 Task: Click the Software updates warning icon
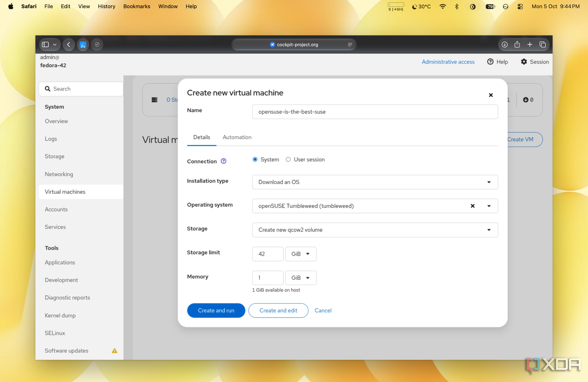click(114, 351)
